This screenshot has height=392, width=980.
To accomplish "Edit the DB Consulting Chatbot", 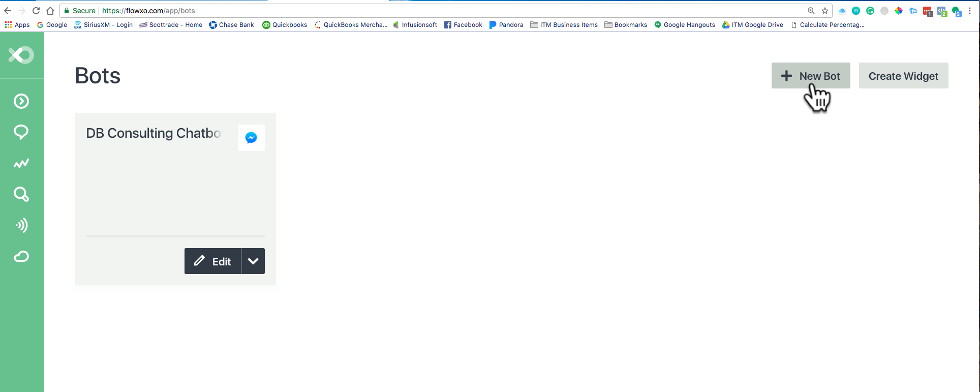I will 212,261.
